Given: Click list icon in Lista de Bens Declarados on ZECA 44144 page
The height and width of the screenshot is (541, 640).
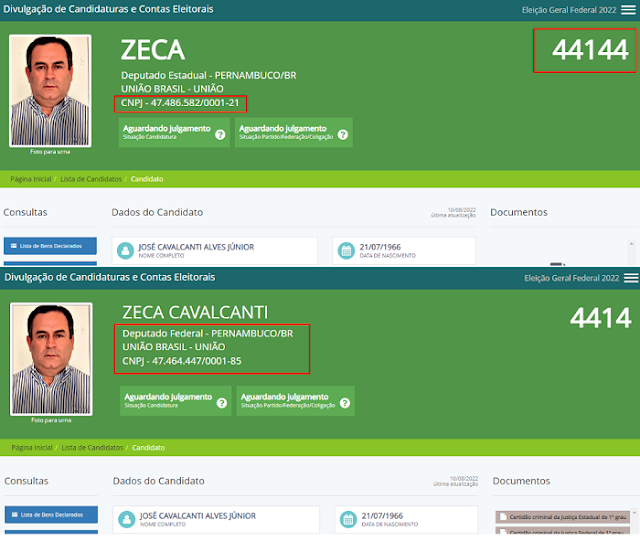Looking at the screenshot, I should [13, 246].
